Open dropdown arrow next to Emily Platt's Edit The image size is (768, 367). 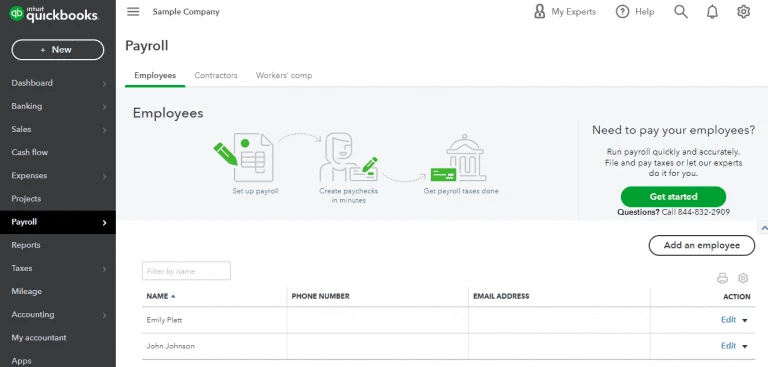(x=744, y=320)
